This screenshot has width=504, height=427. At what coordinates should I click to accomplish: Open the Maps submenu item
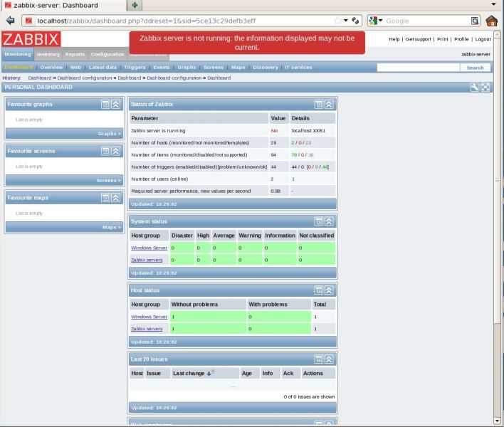pyautogui.click(x=238, y=68)
